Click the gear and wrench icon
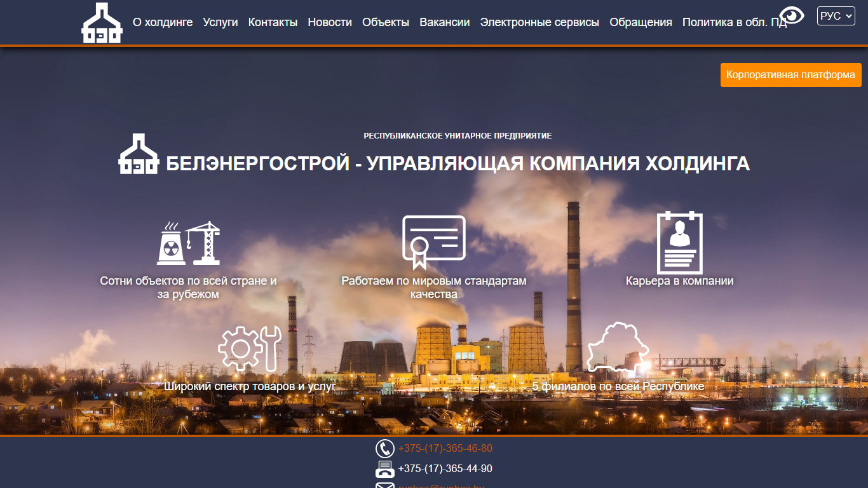868x488 pixels. pos(250,349)
